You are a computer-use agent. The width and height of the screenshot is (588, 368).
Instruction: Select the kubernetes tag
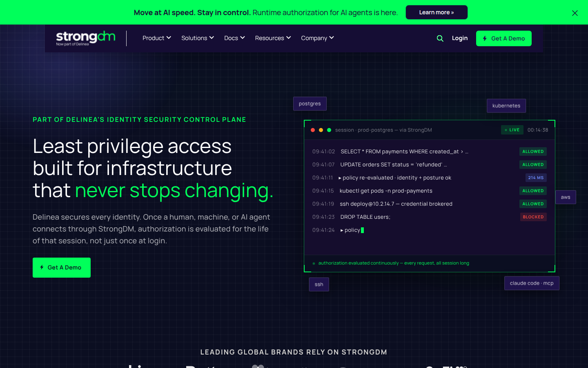point(506,106)
